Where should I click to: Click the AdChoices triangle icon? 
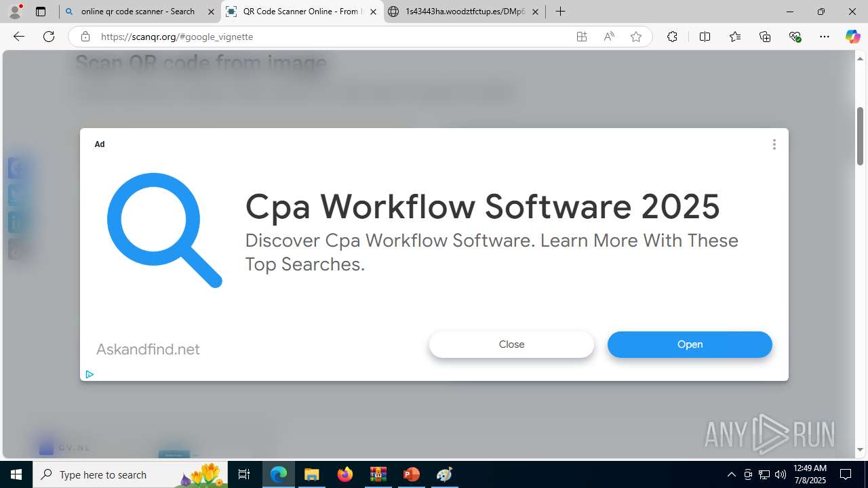(90, 374)
